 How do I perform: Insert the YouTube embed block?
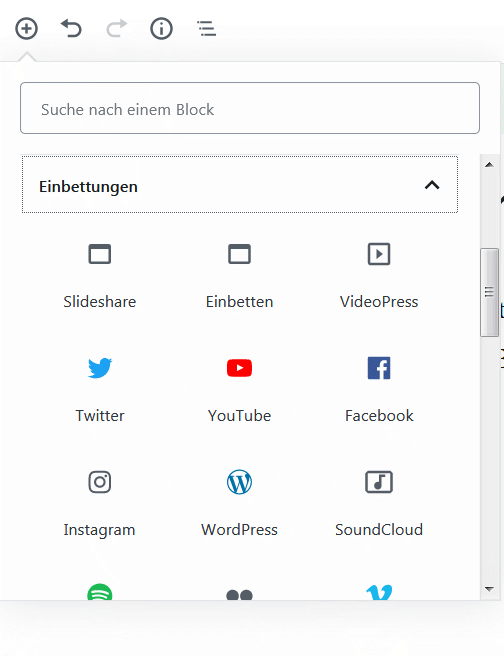click(x=239, y=368)
